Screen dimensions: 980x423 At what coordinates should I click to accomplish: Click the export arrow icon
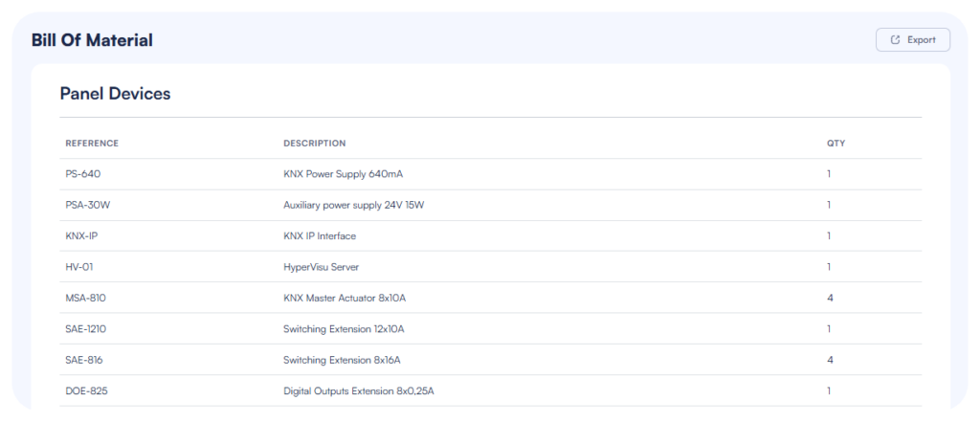click(x=895, y=40)
